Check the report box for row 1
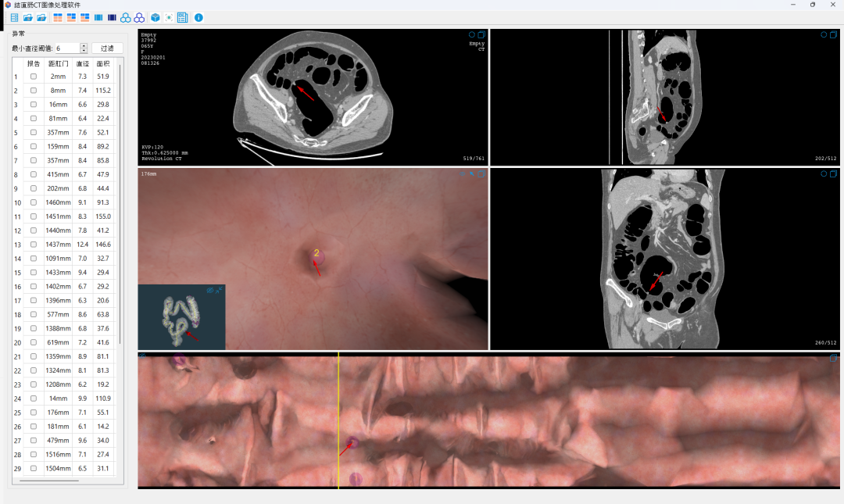This screenshot has height=504, width=844. pyautogui.click(x=34, y=77)
